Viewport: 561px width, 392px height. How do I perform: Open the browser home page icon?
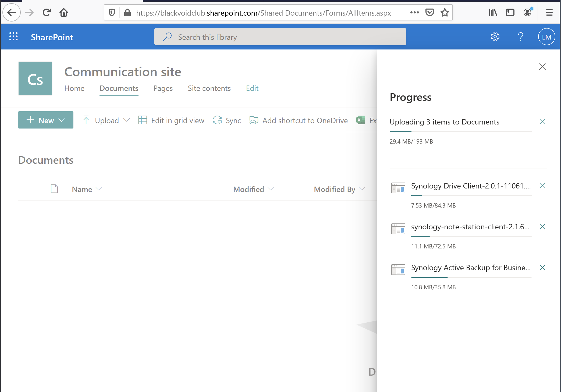[x=64, y=12]
